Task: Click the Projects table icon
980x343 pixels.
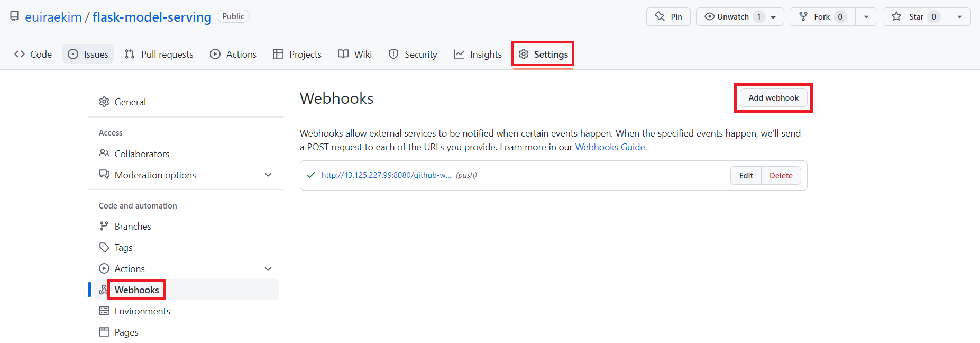Action: tap(278, 54)
